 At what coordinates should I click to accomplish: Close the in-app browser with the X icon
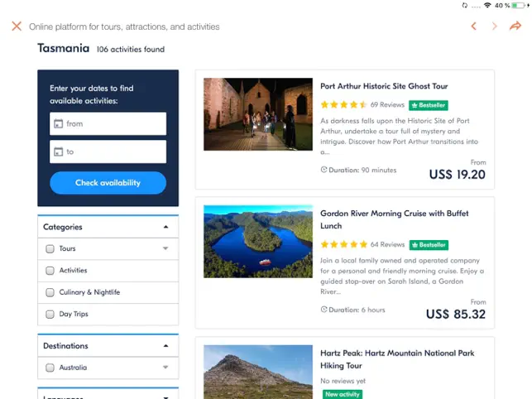pyautogui.click(x=17, y=26)
